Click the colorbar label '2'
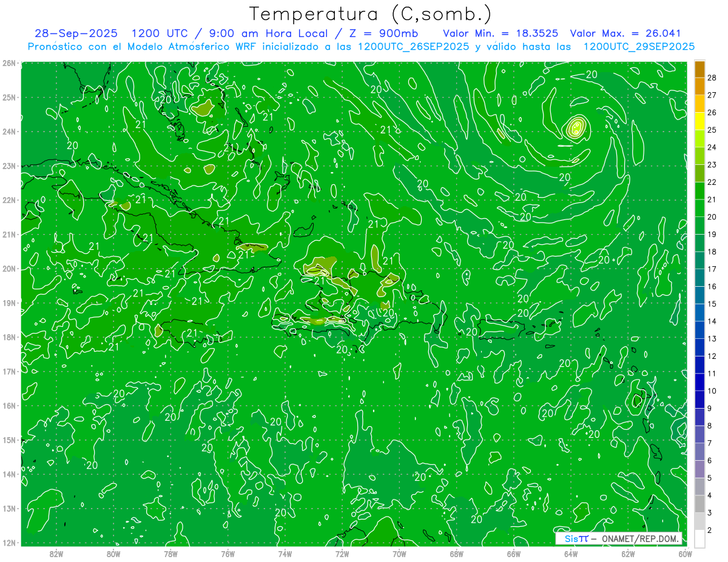The height and width of the screenshot is (562, 728). click(710, 530)
